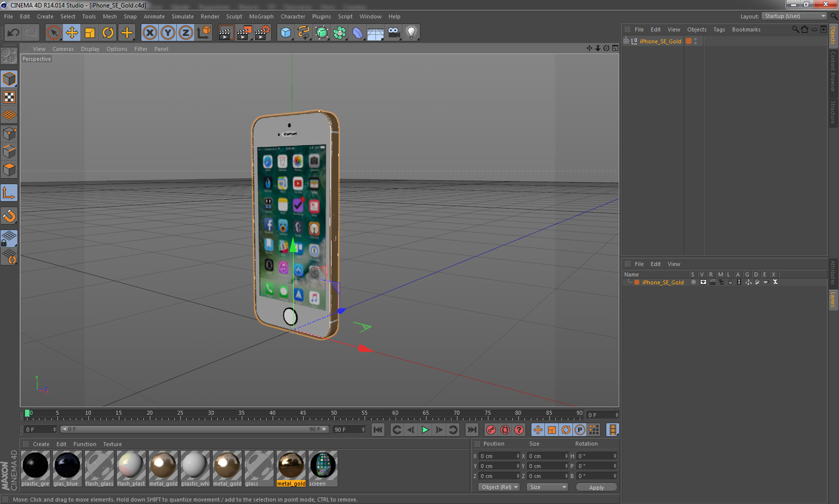Select the highlighted metal_gold material

tap(291, 469)
